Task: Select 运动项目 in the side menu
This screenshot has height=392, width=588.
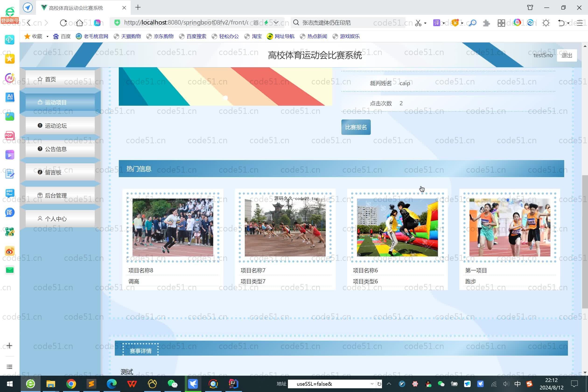Action: click(x=60, y=102)
